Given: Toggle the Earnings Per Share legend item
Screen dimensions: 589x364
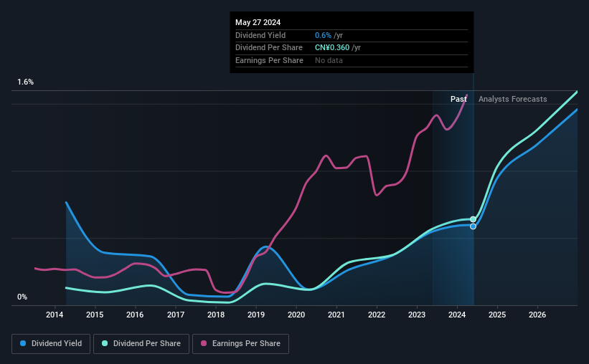Looking at the screenshot, I should 240,344.
